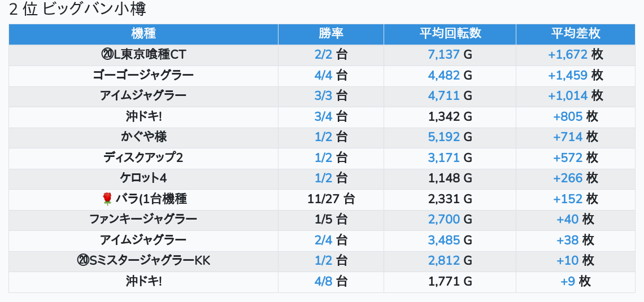Click the rose icon beside バラ(1台機種
Viewport: 644px width, 302px height.
coord(107,199)
